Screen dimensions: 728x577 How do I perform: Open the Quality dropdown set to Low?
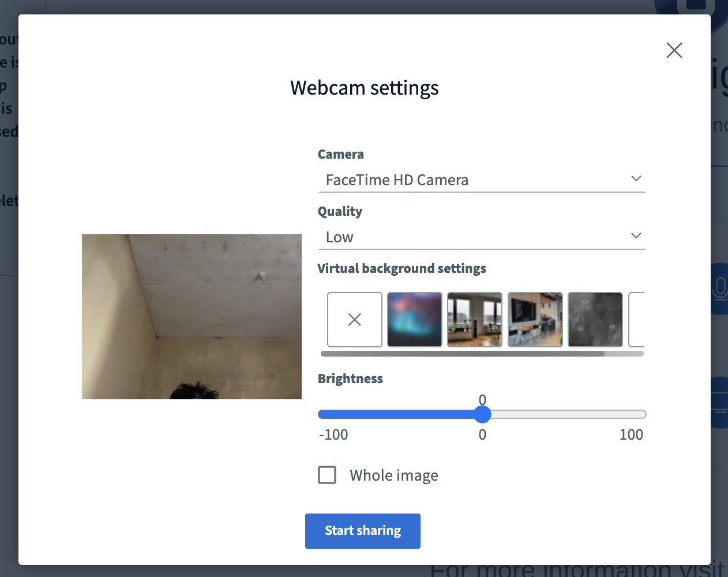[482, 237]
